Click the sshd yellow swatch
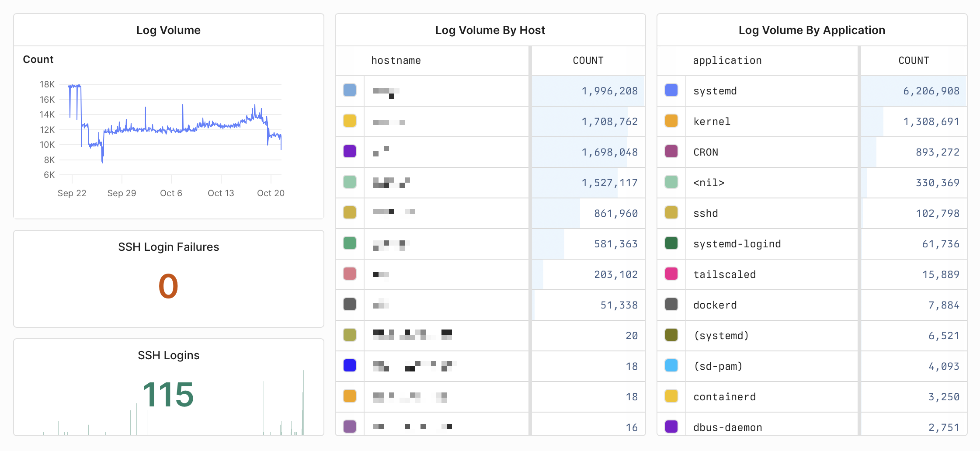Screen dimensions: 980x451 click(x=671, y=213)
